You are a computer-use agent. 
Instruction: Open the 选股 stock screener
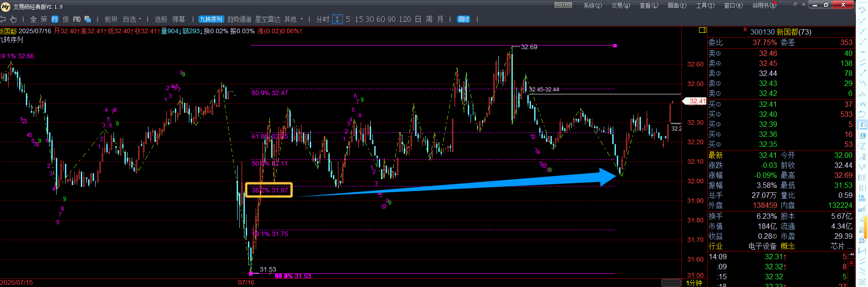[161, 19]
